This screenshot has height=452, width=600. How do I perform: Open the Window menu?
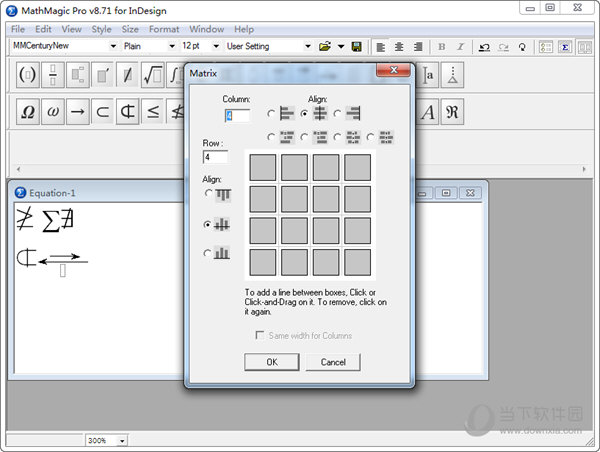pos(207,29)
